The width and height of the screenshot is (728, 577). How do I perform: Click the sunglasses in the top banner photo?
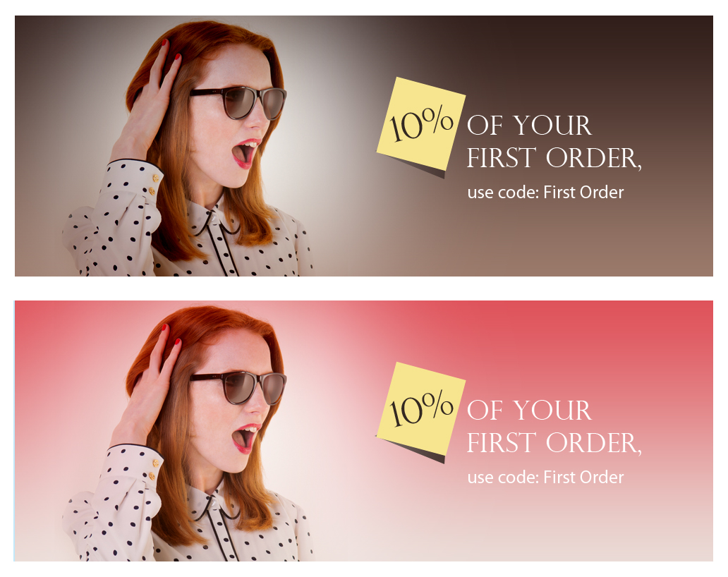point(238,102)
